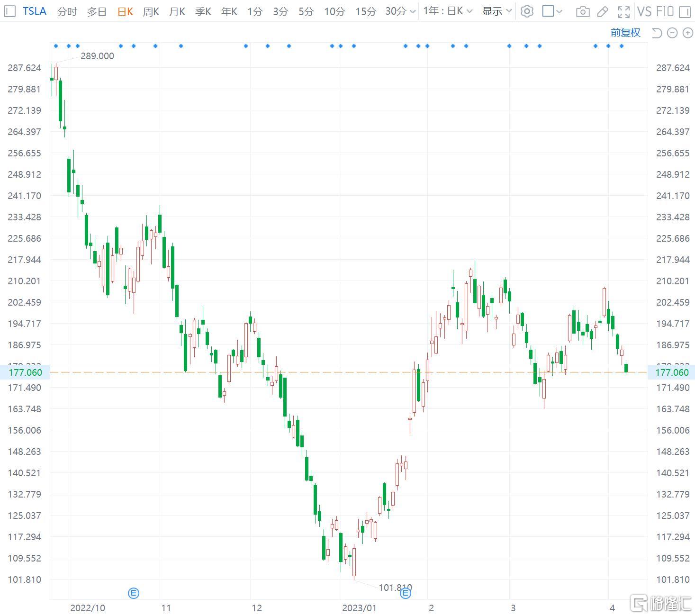Open earnings E marker near 2023/01
Viewport: 695px width, 616px height.
(x=406, y=593)
